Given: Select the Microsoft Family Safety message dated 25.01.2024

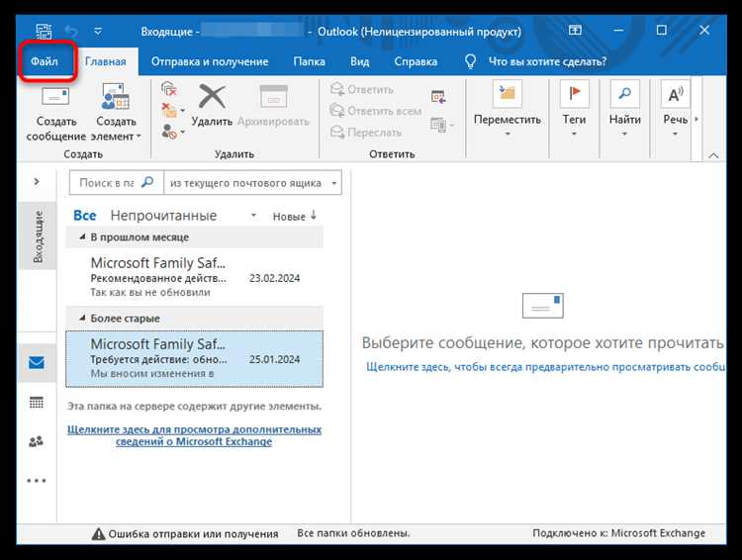Looking at the screenshot, I should [195, 359].
